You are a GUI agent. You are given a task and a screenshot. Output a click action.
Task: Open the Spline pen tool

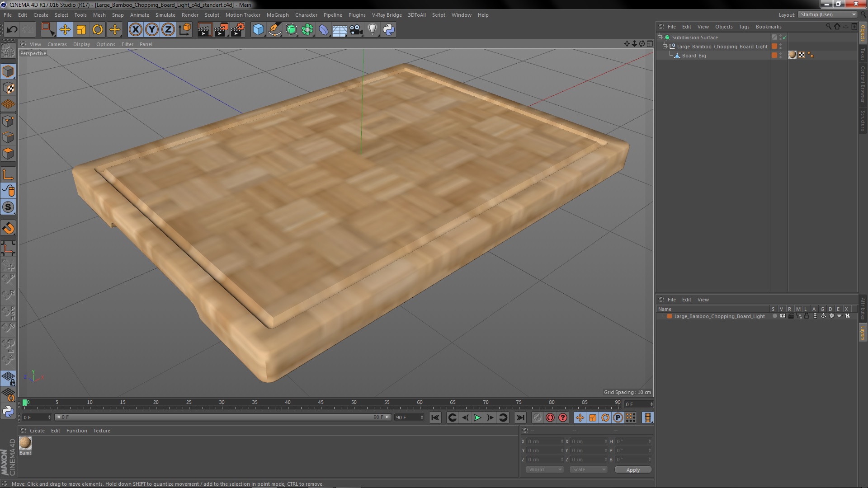point(274,30)
